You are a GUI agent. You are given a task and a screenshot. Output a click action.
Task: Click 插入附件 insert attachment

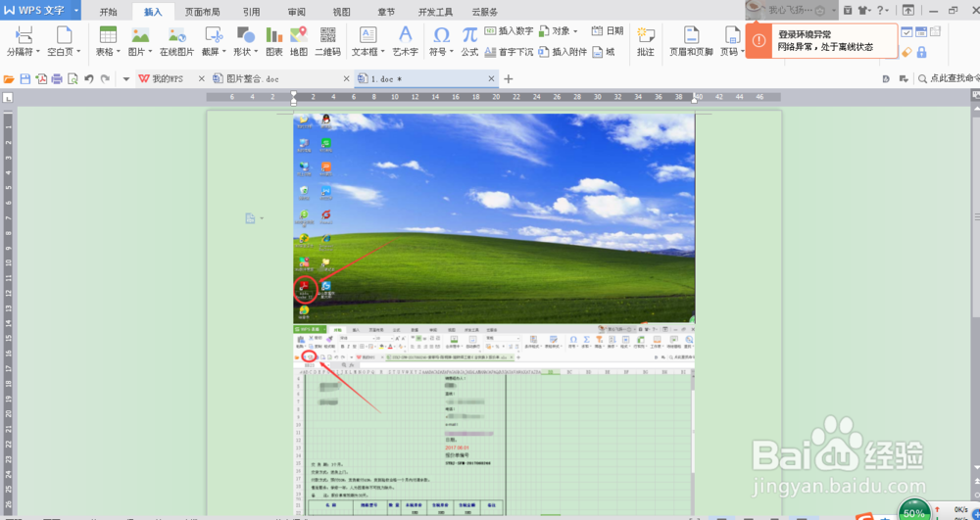click(563, 52)
